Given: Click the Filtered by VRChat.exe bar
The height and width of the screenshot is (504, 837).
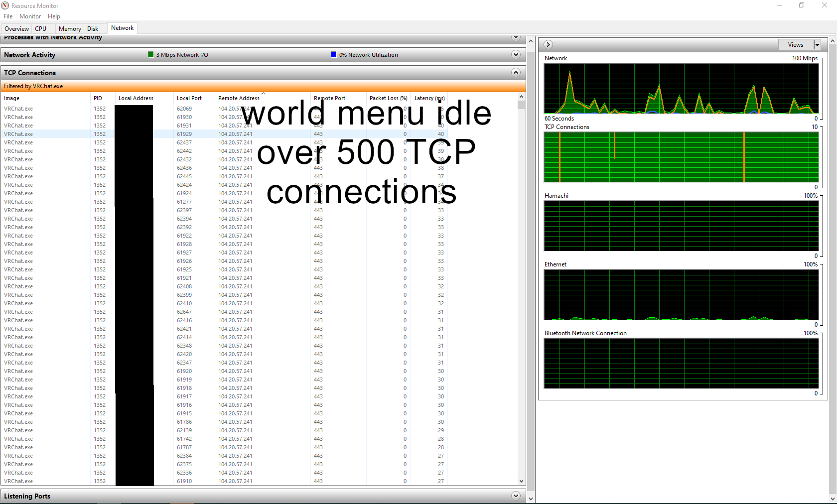Looking at the screenshot, I should coord(263,86).
